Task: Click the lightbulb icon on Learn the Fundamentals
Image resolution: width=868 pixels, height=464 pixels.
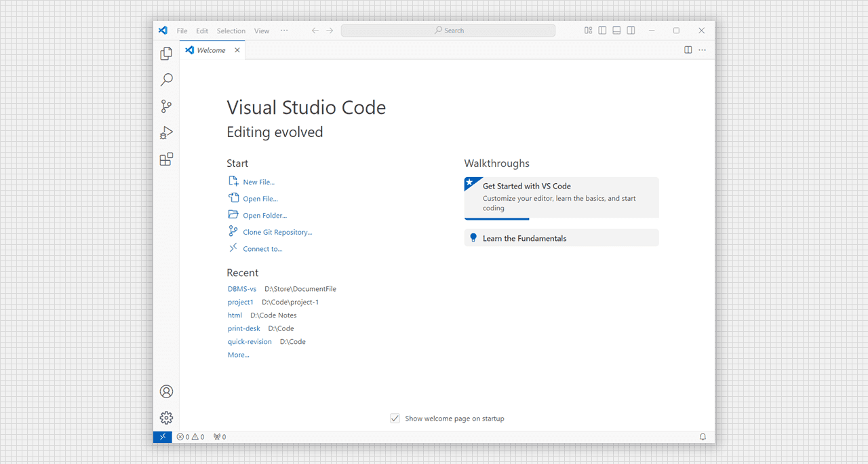Action: (x=474, y=238)
